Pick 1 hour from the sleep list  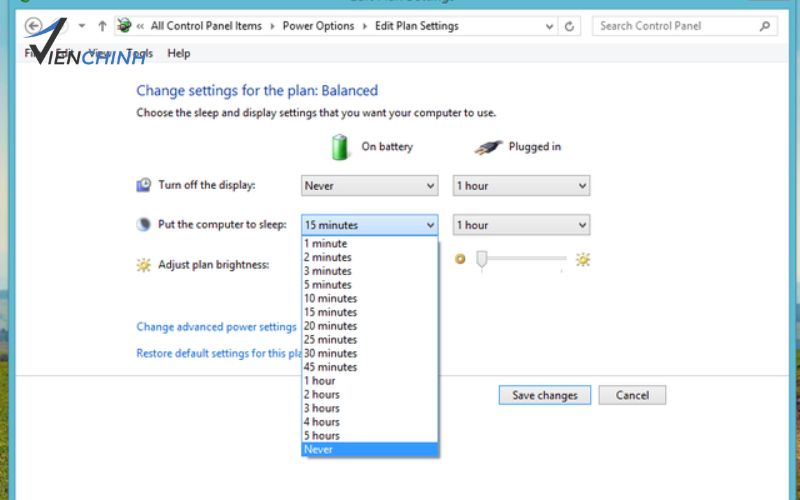point(369,381)
